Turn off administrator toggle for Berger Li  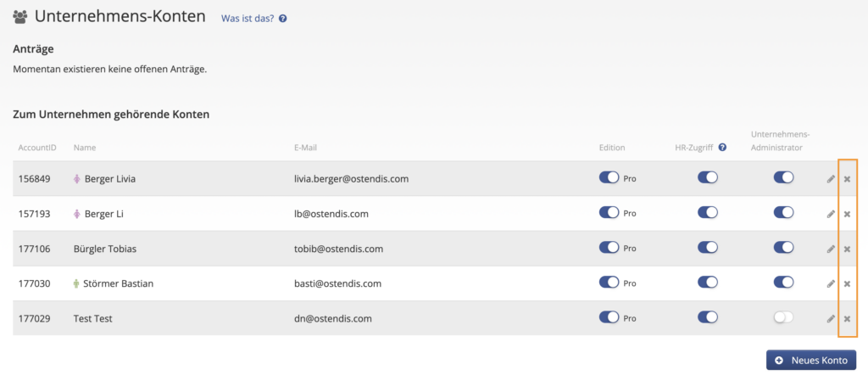[x=783, y=213]
